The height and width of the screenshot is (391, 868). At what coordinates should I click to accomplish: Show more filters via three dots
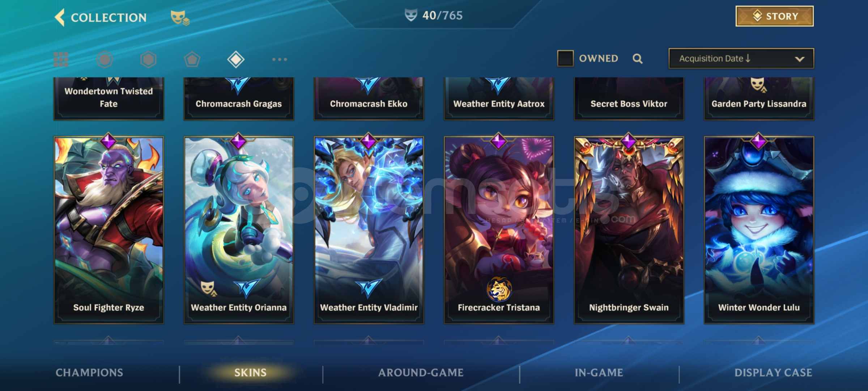pyautogui.click(x=280, y=59)
